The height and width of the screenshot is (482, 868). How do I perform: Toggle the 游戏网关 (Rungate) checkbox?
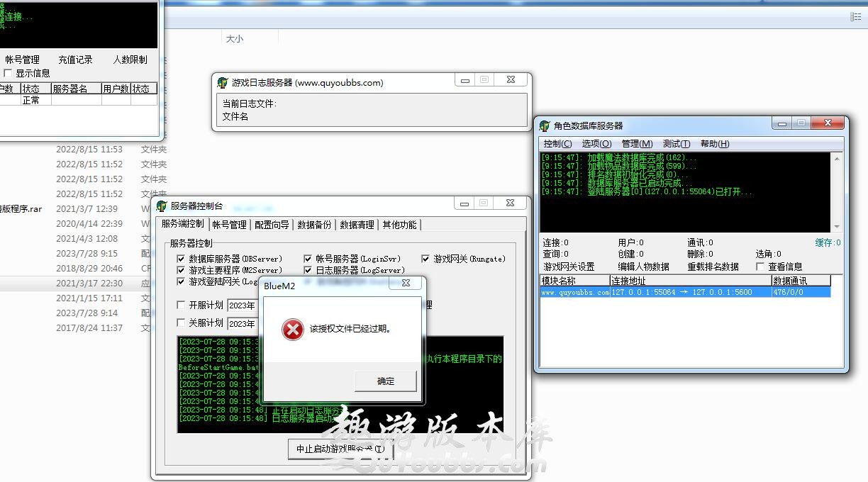click(x=425, y=259)
